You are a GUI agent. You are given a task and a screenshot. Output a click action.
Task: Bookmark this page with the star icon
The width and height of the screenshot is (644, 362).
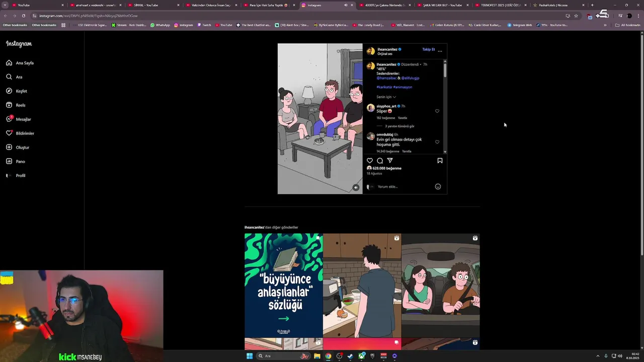click(x=576, y=16)
